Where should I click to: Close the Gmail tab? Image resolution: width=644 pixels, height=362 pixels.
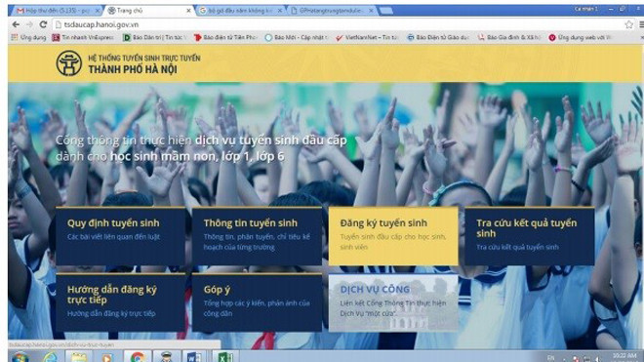(98, 11)
